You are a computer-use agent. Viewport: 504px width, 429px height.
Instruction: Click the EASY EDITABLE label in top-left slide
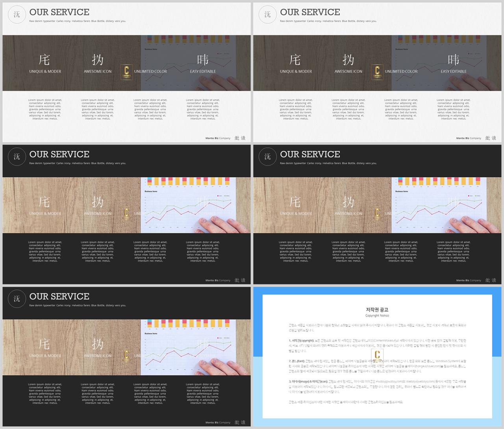(x=203, y=72)
